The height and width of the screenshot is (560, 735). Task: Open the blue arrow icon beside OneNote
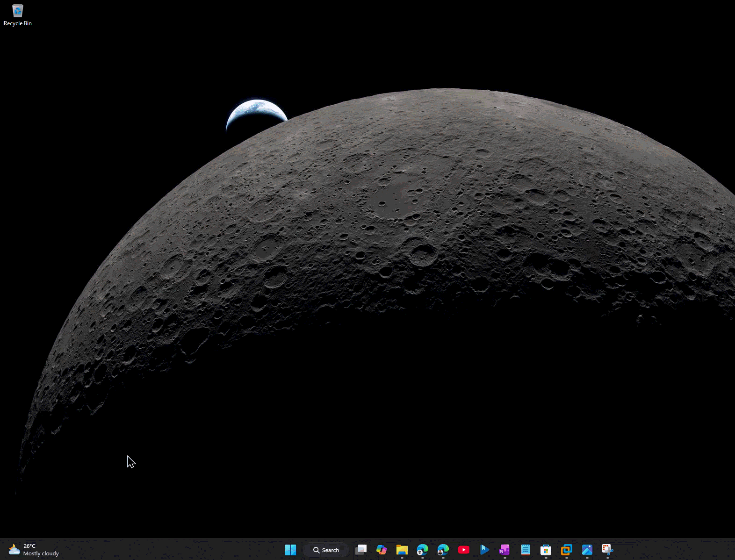click(x=484, y=550)
